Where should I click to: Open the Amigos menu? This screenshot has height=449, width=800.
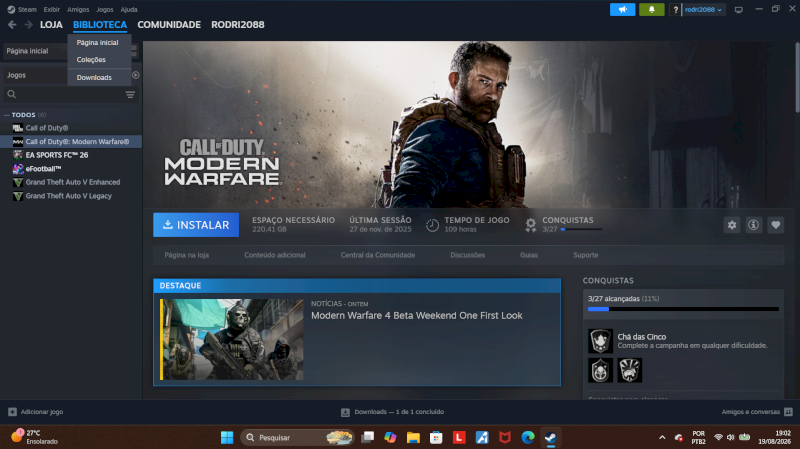tap(78, 9)
